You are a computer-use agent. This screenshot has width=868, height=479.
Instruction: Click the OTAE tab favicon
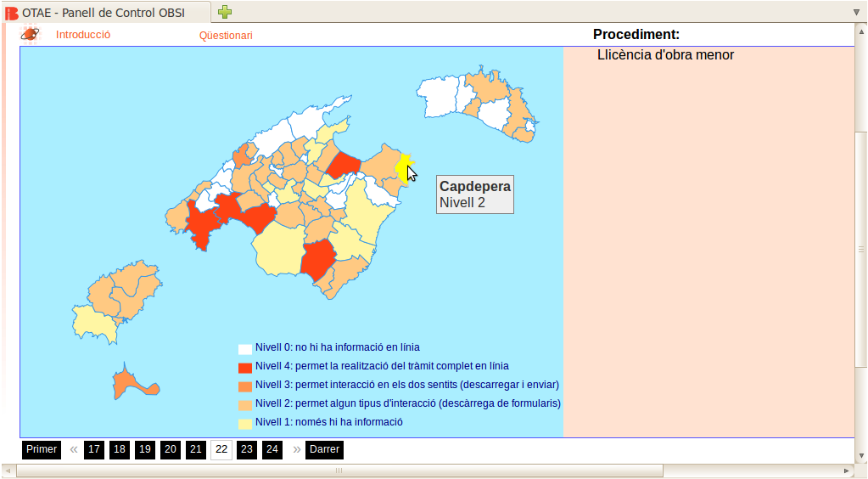point(12,13)
